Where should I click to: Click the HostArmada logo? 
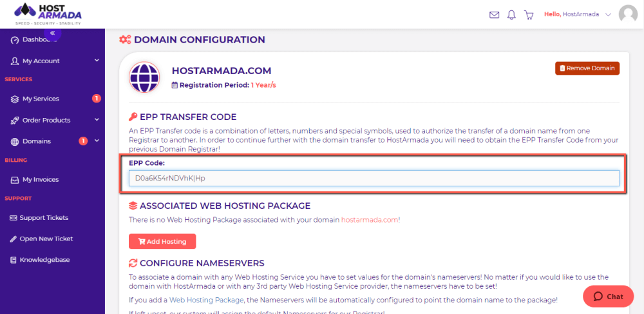[x=48, y=14]
